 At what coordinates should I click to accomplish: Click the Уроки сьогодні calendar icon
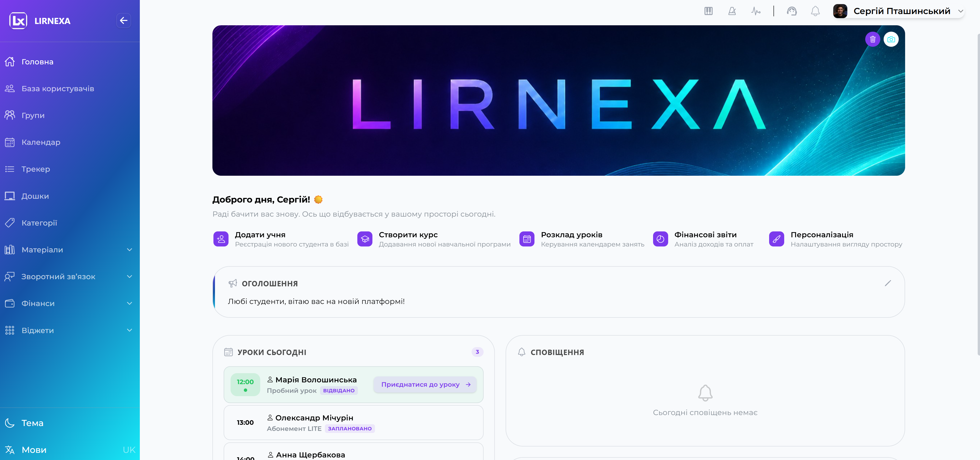click(x=228, y=352)
